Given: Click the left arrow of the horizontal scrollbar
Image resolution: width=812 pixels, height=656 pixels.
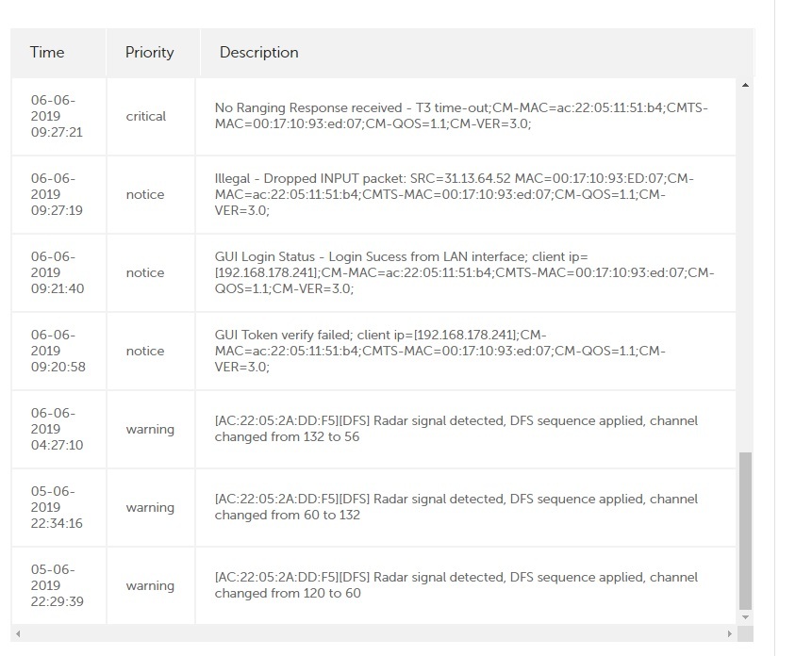Looking at the screenshot, I should (x=16, y=633).
